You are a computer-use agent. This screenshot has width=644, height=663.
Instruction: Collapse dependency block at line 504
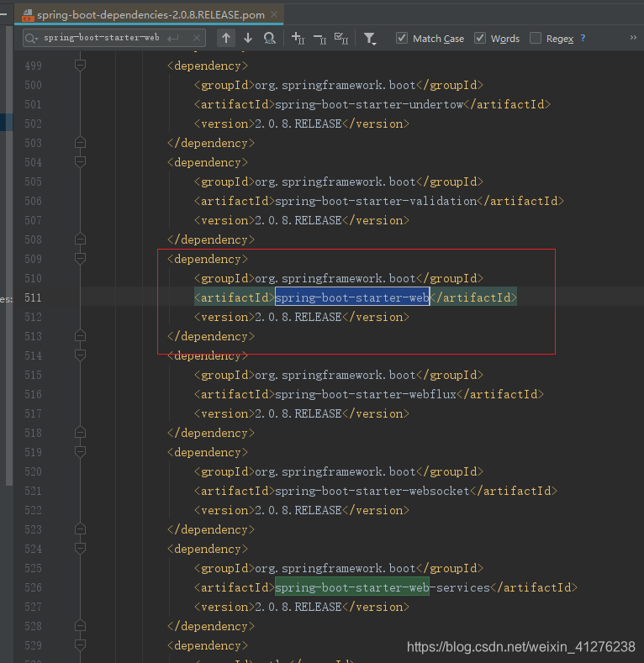tap(81, 161)
